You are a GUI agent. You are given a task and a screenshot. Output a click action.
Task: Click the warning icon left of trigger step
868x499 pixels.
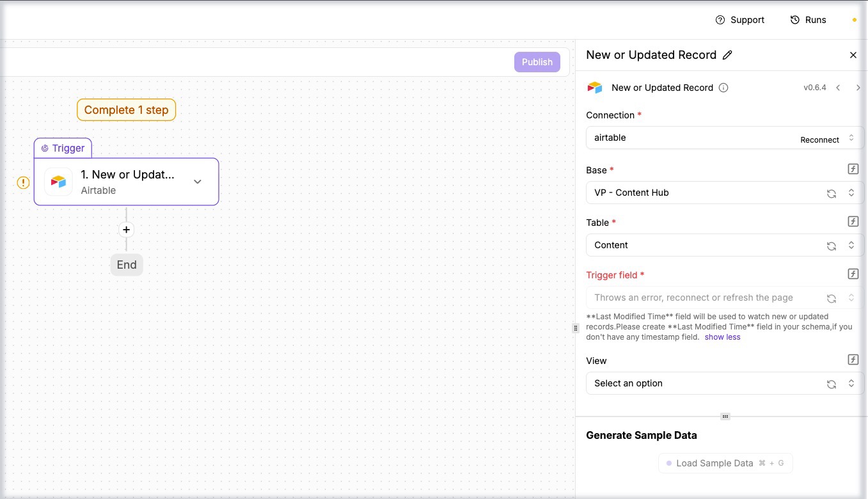click(x=23, y=182)
